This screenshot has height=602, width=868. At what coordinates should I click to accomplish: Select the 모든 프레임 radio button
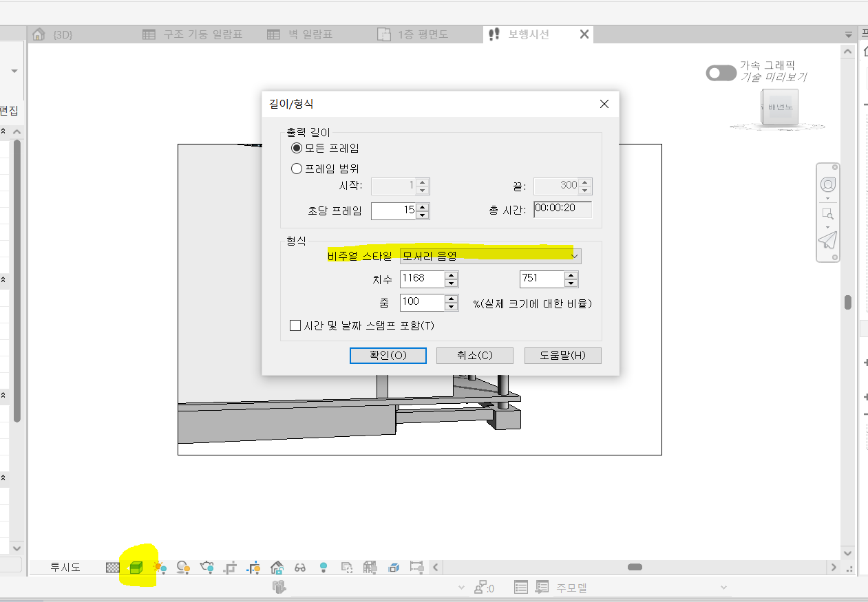point(297,148)
